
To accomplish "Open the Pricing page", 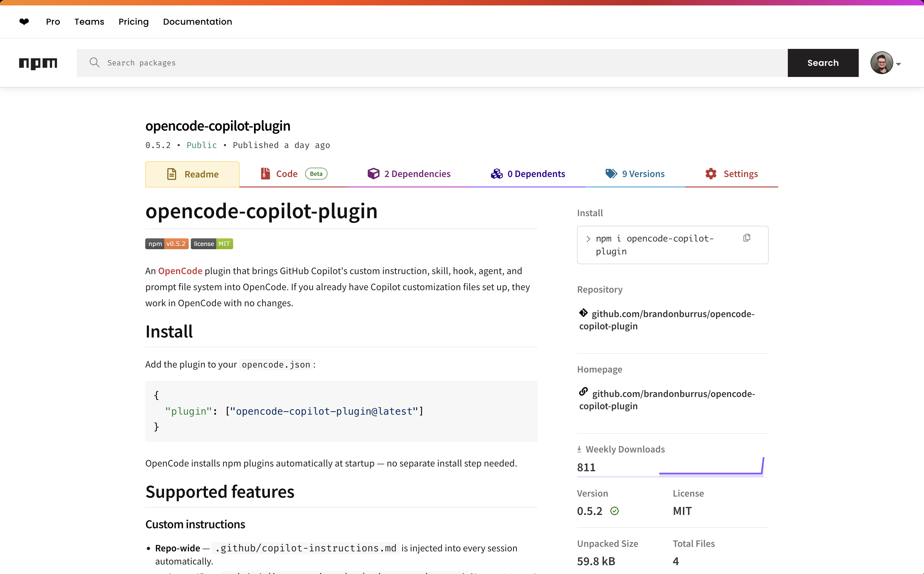I will pyautogui.click(x=133, y=22).
